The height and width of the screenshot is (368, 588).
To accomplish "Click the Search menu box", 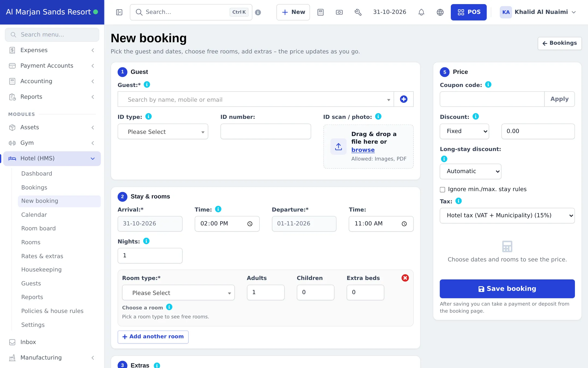I will click(x=52, y=35).
